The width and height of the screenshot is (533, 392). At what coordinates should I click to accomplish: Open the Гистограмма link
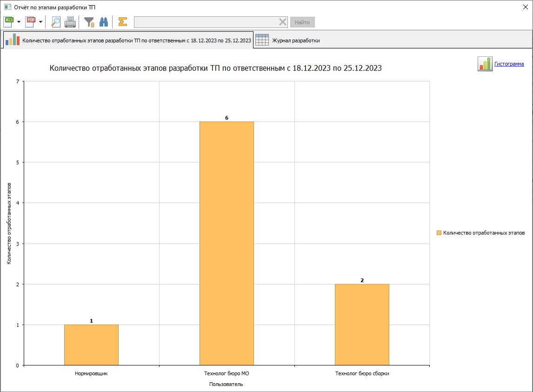click(x=509, y=64)
